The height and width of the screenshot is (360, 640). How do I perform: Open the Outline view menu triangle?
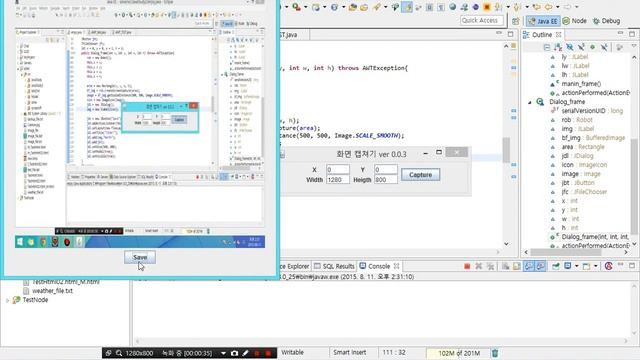point(634,47)
